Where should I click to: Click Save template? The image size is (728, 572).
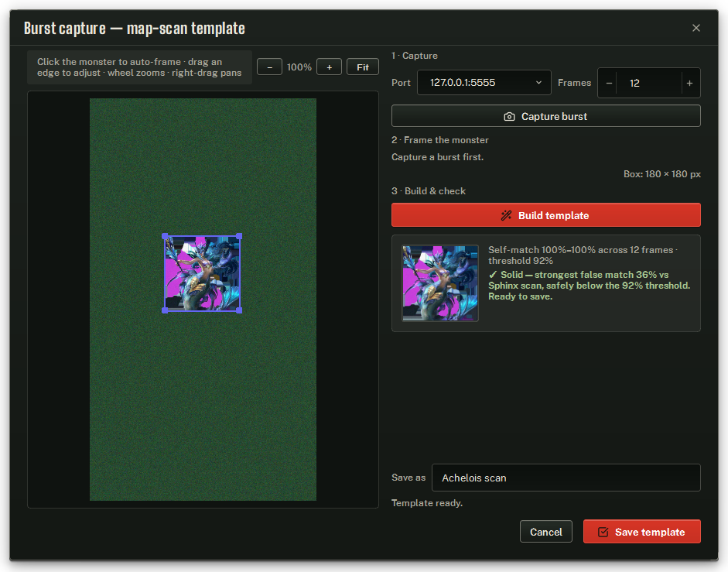tap(642, 532)
